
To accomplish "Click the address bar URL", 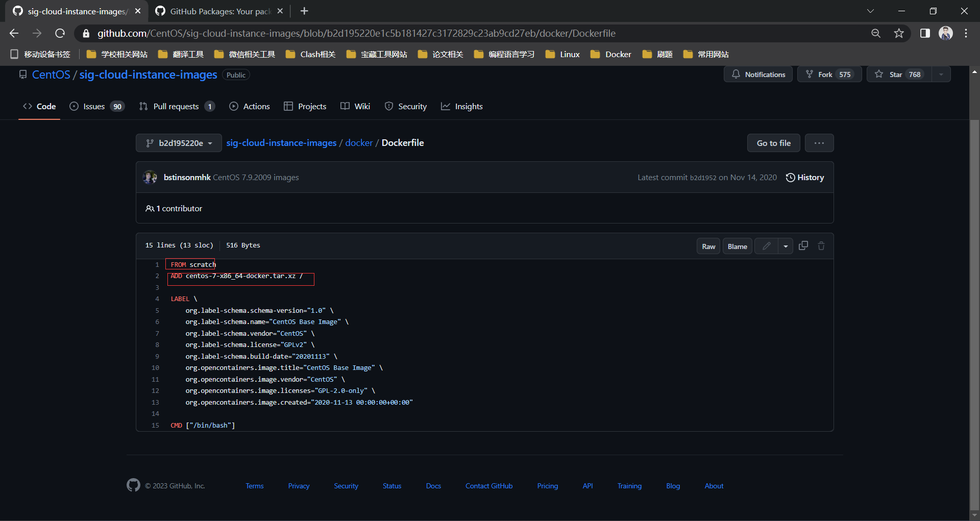I will pyautogui.click(x=356, y=33).
